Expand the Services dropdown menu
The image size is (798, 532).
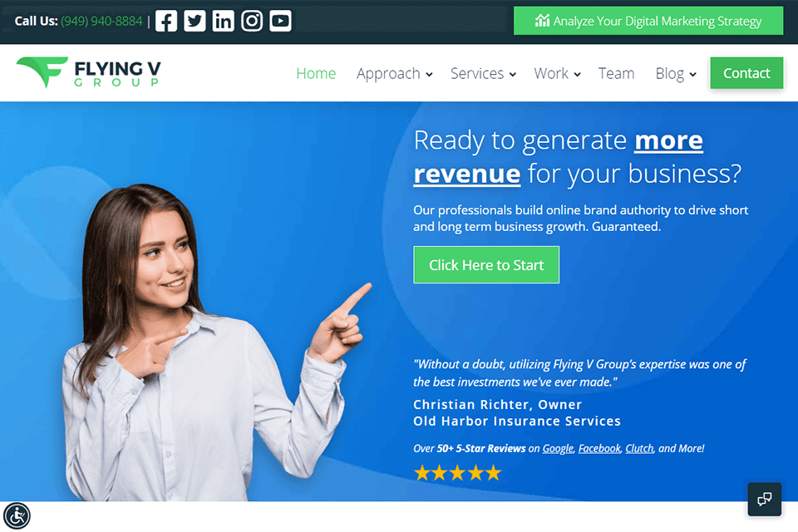(483, 73)
